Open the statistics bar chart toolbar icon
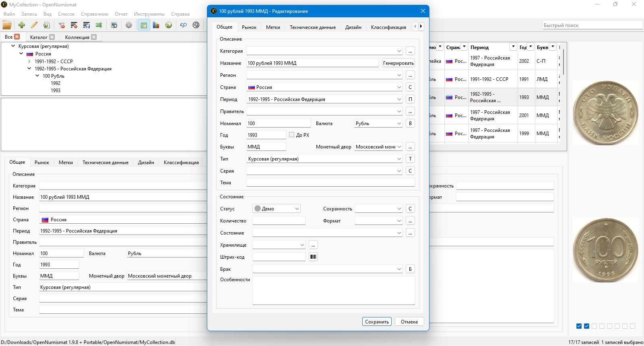Screen dimensions: 644x346 coord(156,25)
